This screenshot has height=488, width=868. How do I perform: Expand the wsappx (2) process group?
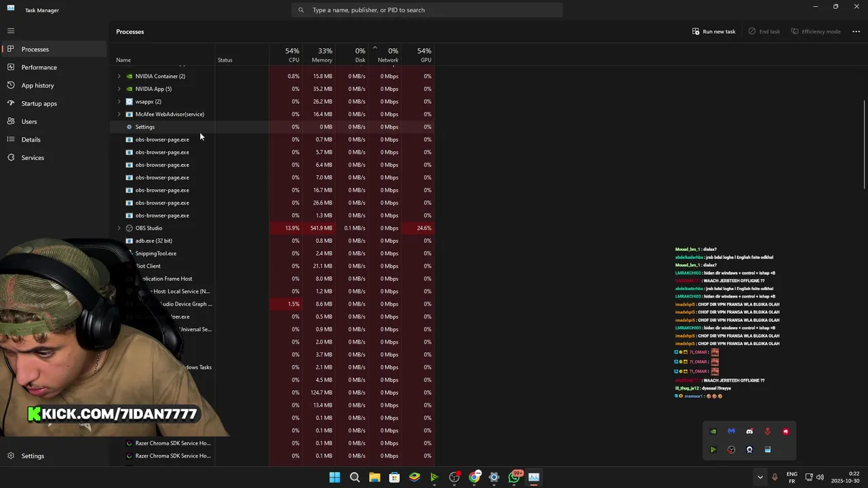(119, 102)
